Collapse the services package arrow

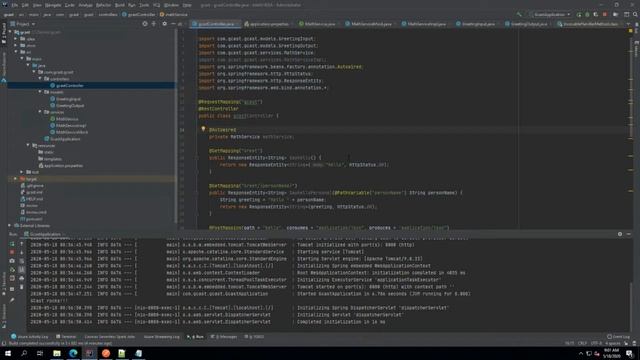[x=40, y=112]
